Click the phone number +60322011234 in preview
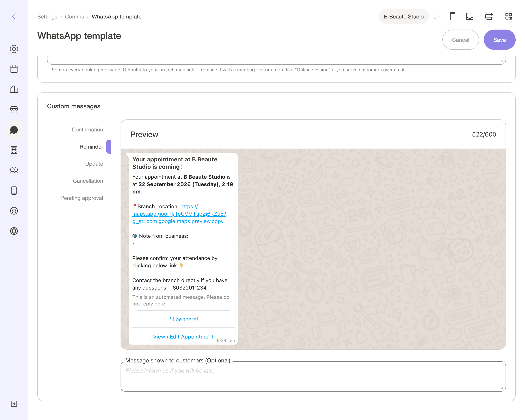The width and height of the screenshot is (525, 420). [x=188, y=288]
